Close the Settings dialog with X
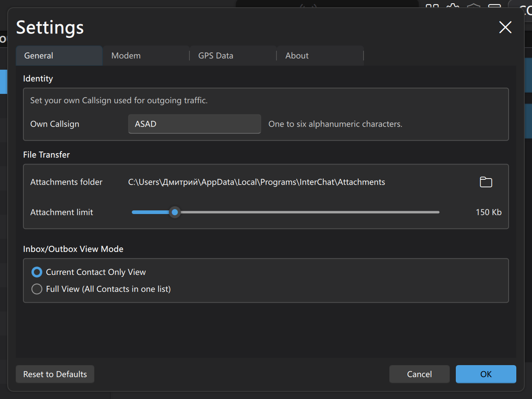The width and height of the screenshot is (532, 399). (505, 27)
